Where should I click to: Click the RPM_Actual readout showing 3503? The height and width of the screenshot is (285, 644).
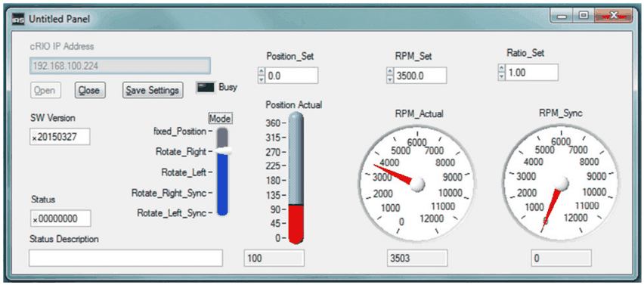pyautogui.click(x=417, y=258)
